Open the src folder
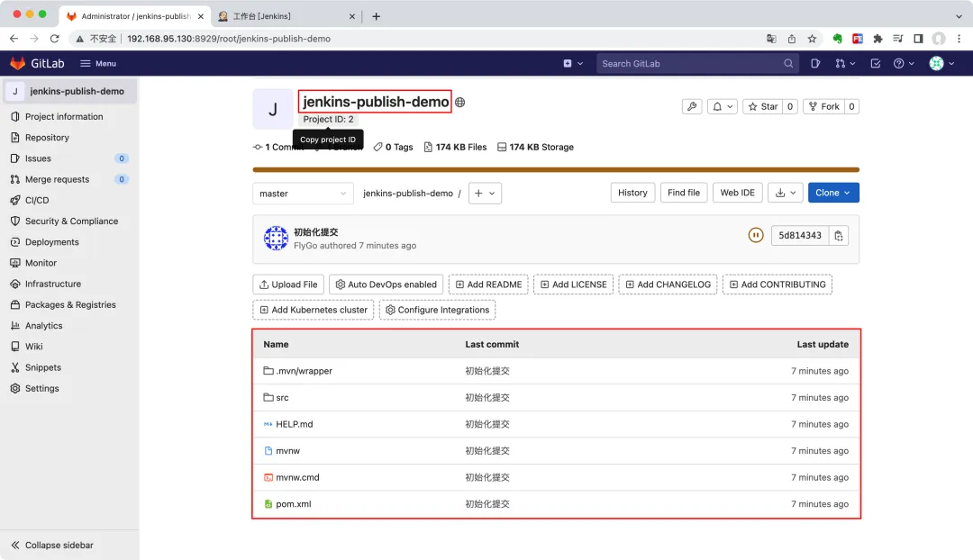The height and width of the screenshot is (560, 973). click(x=282, y=398)
